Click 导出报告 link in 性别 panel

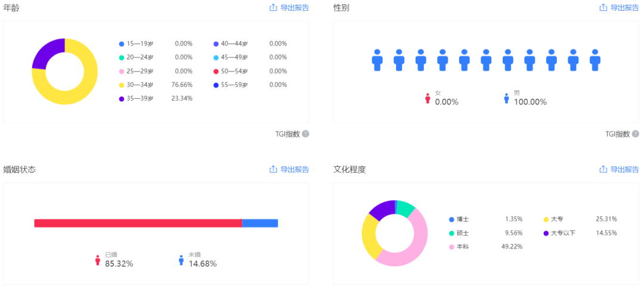pyautogui.click(x=625, y=7)
